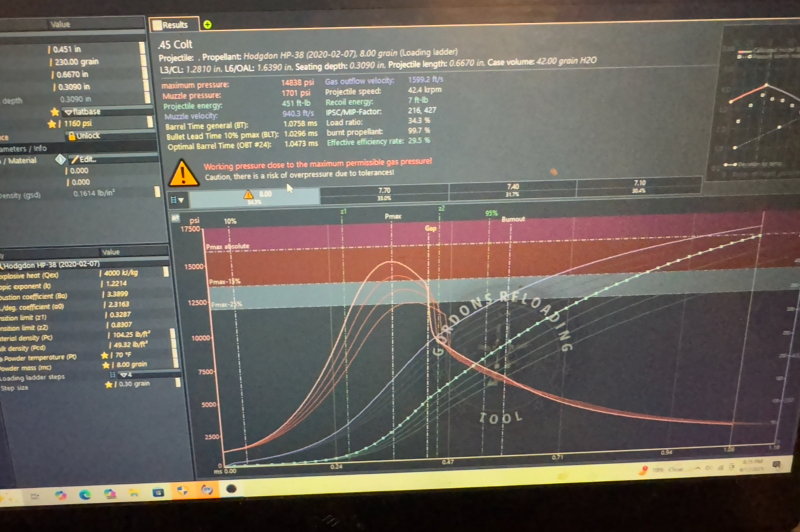Click the 2.3163 coefficient (a0) value

pos(118,305)
